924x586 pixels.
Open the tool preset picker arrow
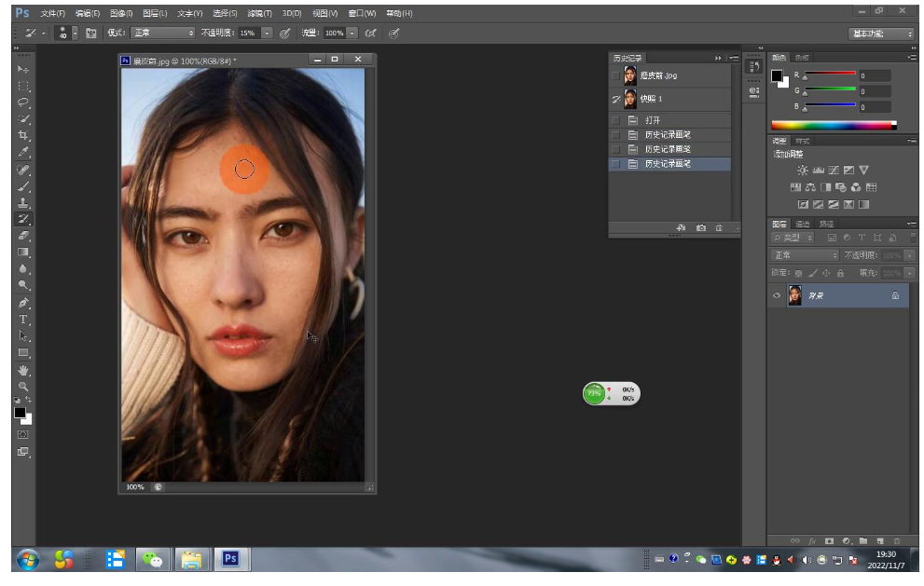[x=44, y=34]
